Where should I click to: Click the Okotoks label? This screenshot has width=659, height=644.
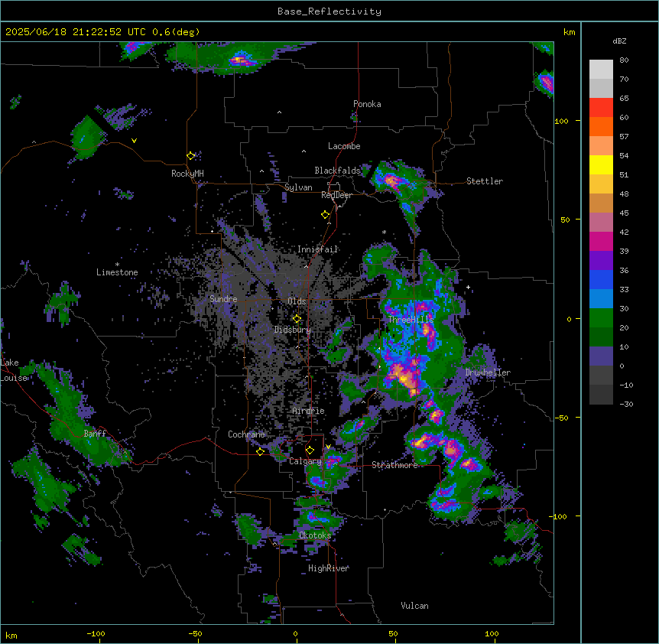315,535
